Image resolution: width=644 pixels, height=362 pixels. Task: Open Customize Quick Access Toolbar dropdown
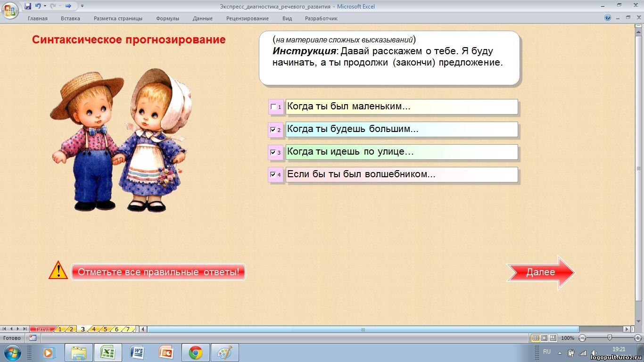83,6
